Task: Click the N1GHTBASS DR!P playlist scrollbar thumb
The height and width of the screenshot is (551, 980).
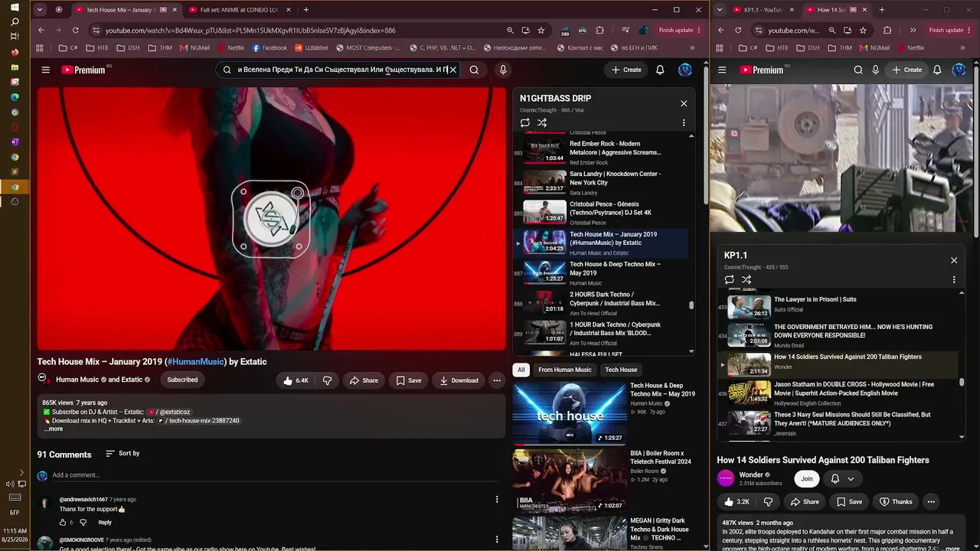Action: (691, 305)
